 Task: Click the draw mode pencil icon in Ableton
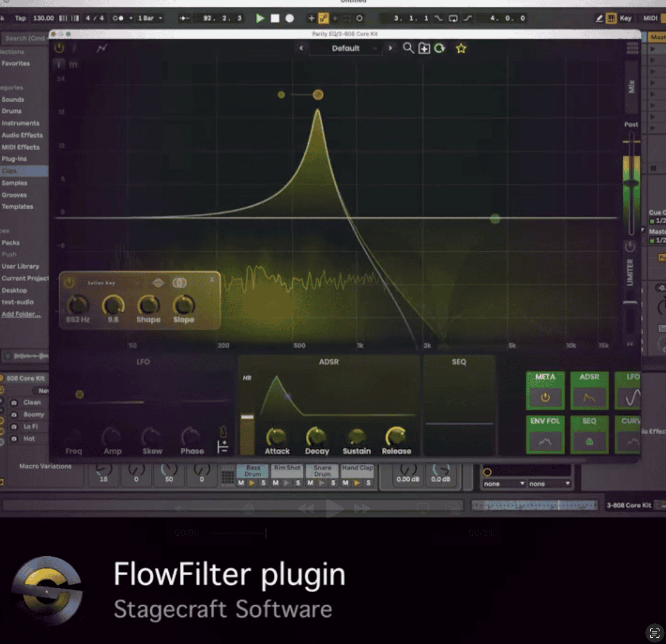tap(599, 18)
